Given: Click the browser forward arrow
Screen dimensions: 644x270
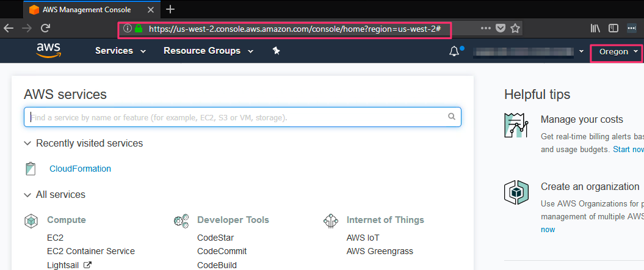Looking at the screenshot, I should tap(27, 28).
